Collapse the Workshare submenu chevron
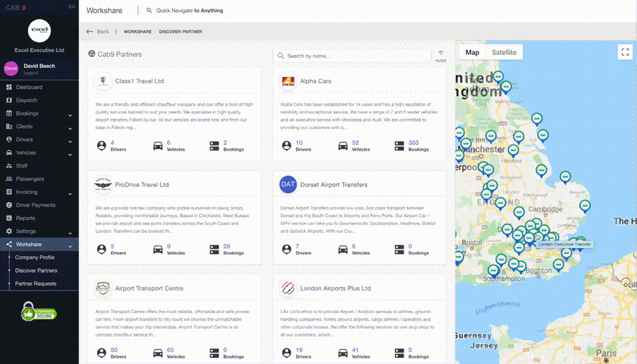The width and height of the screenshot is (637, 364). (x=70, y=246)
